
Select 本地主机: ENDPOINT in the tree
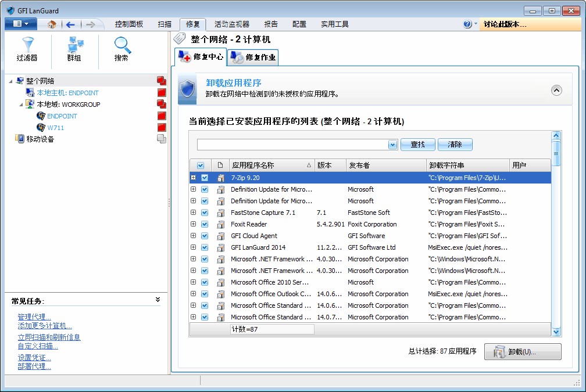pos(67,93)
